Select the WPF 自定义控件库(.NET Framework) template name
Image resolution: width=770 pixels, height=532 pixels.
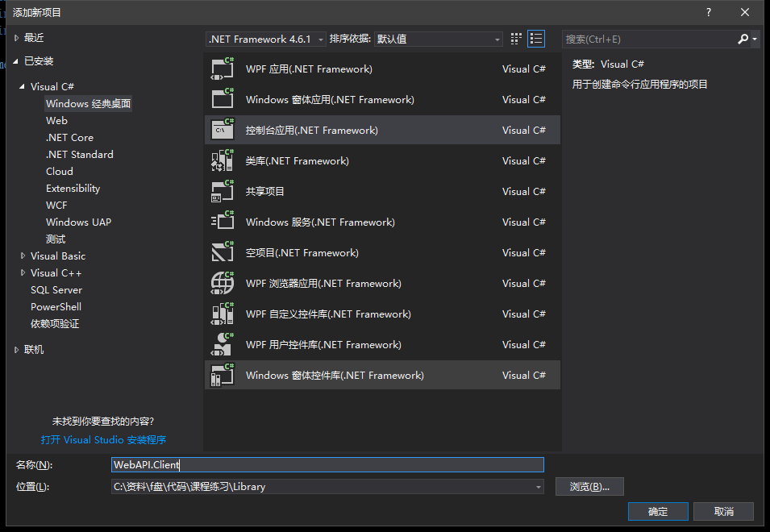click(328, 314)
